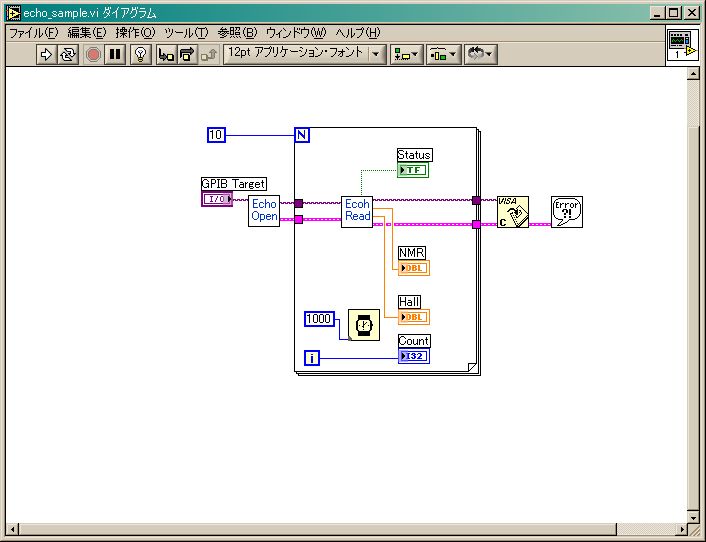Select the Ecoh Read subVI node
The height and width of the screenshot is (542, 706).
(x=357, y=211)
